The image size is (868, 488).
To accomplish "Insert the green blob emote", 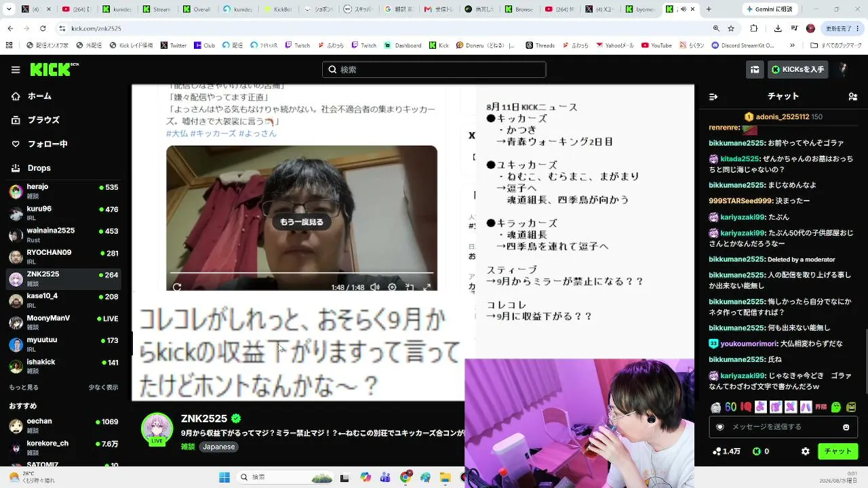I will tap(836, 407).
